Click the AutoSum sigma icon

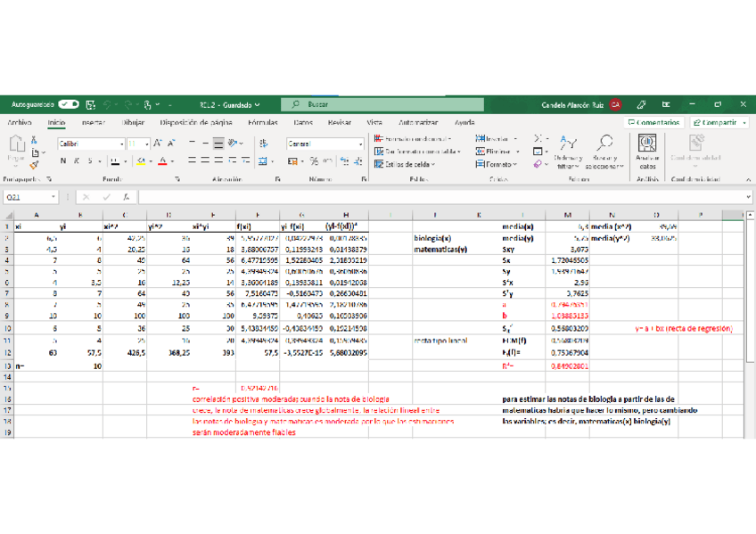(x=538, y=139)
